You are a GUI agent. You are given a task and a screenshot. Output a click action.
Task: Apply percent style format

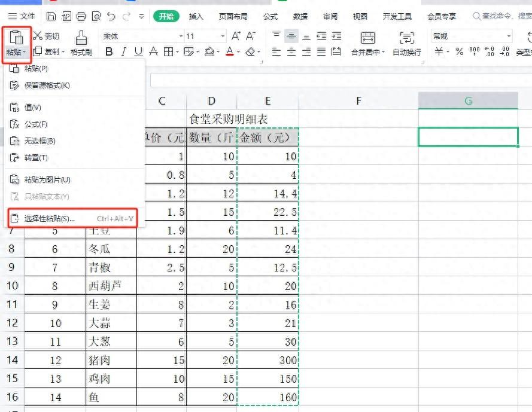click(460, 51)
